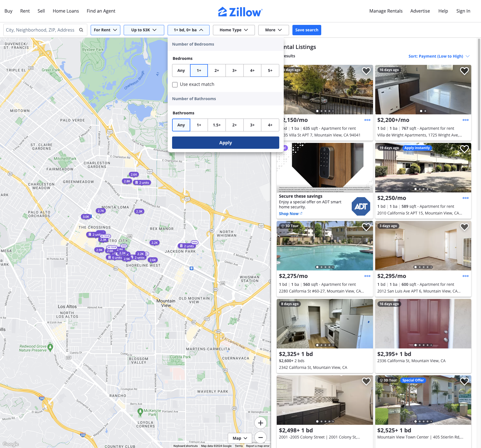Click the 6 units map marker

click(x=115, y=258)
